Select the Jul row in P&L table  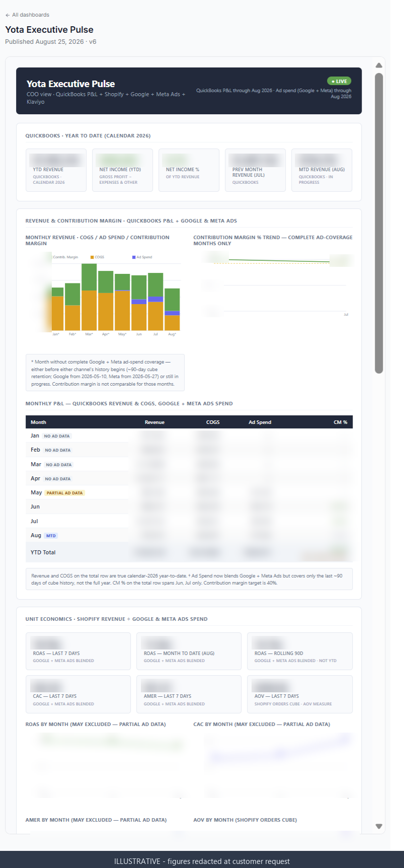click(x=189, y=521)
